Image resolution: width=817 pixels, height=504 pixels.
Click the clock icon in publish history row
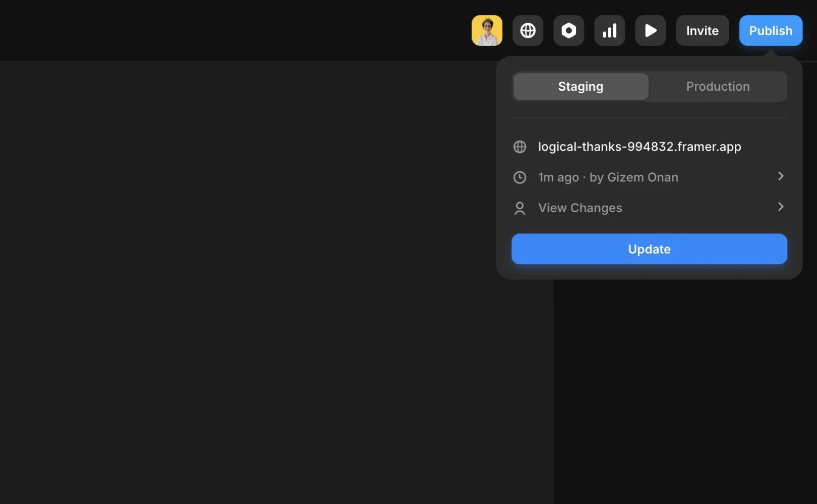click(519, 177)
